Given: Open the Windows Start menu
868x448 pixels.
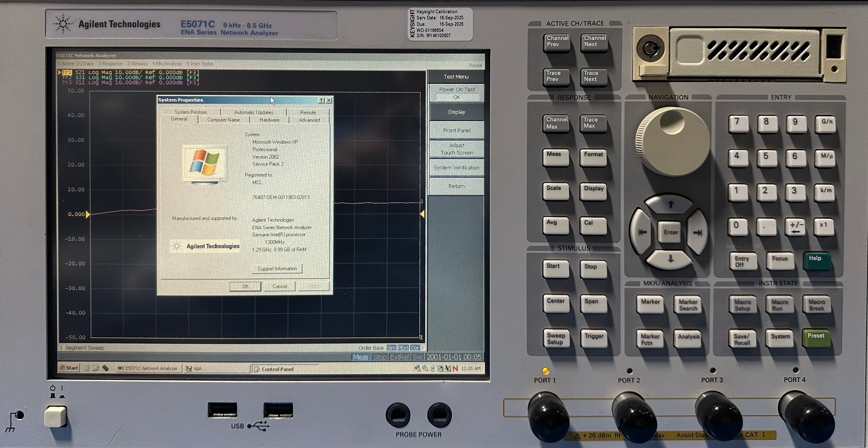Looking at the screenshot, I should (69, 368).
